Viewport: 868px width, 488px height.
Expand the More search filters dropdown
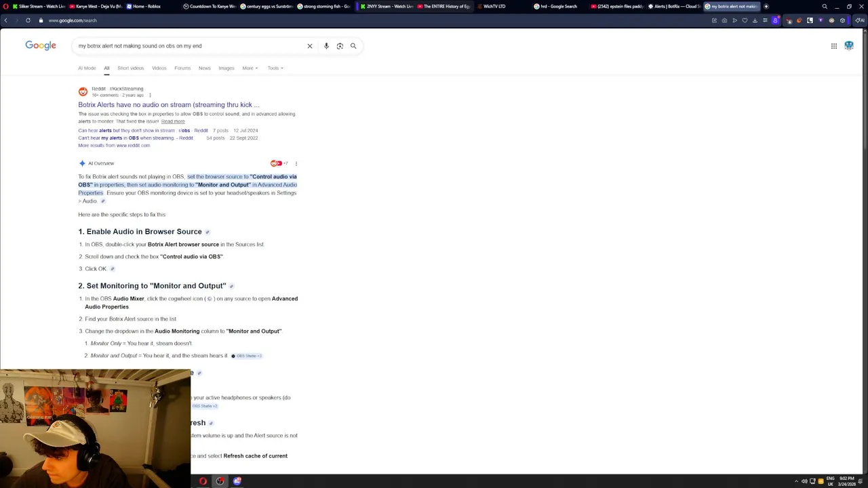click(250, 68)
